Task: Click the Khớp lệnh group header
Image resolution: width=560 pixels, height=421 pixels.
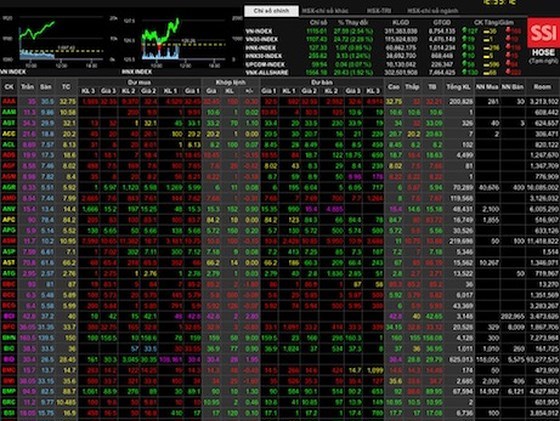Action: tap(231, 82)
